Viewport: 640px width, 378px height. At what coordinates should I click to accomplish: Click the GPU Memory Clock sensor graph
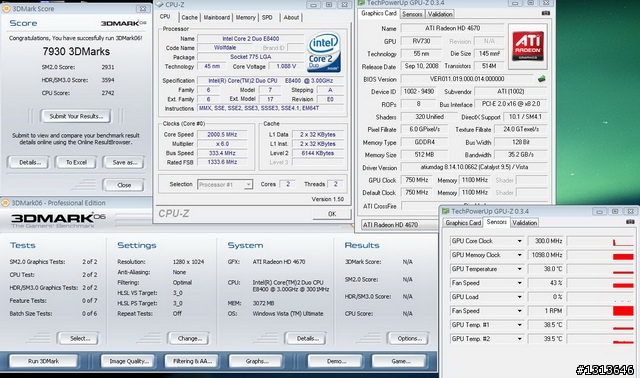click(600, 255)
